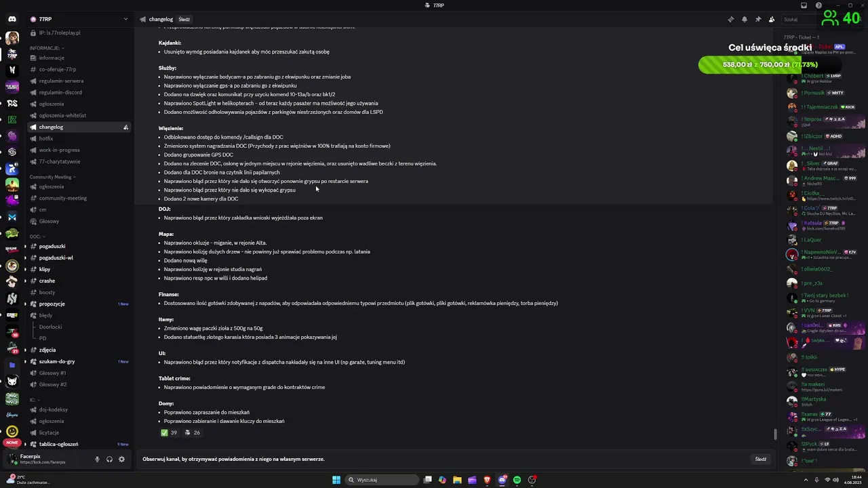Viewport: 868px width, 488px height.
Task: Open Brave browser from taskbar
Action: (x=487, y=480)
